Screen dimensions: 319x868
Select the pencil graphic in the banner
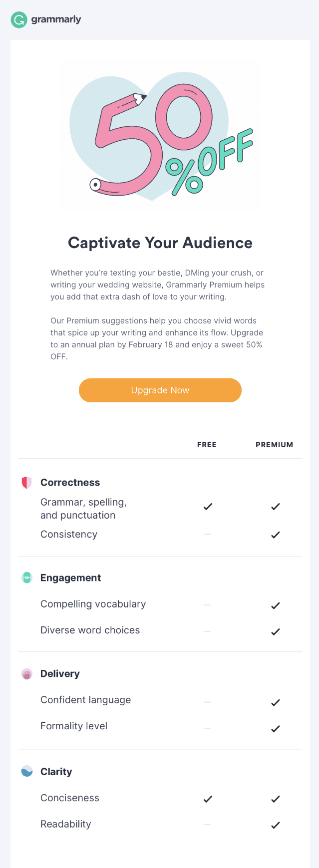(x=139, y=98)
